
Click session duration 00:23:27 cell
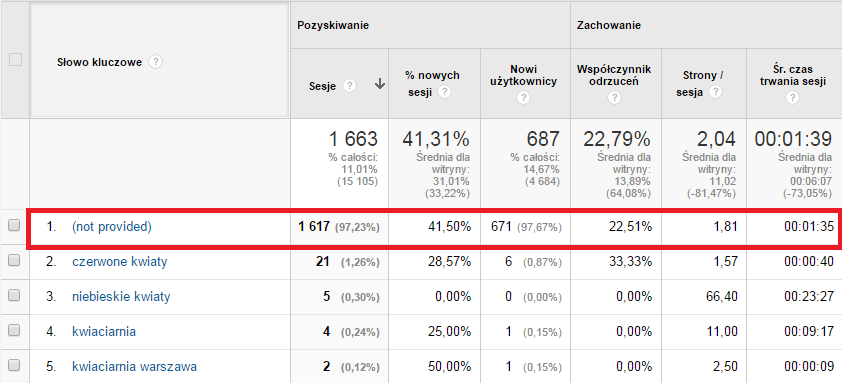tap(809, 297)
